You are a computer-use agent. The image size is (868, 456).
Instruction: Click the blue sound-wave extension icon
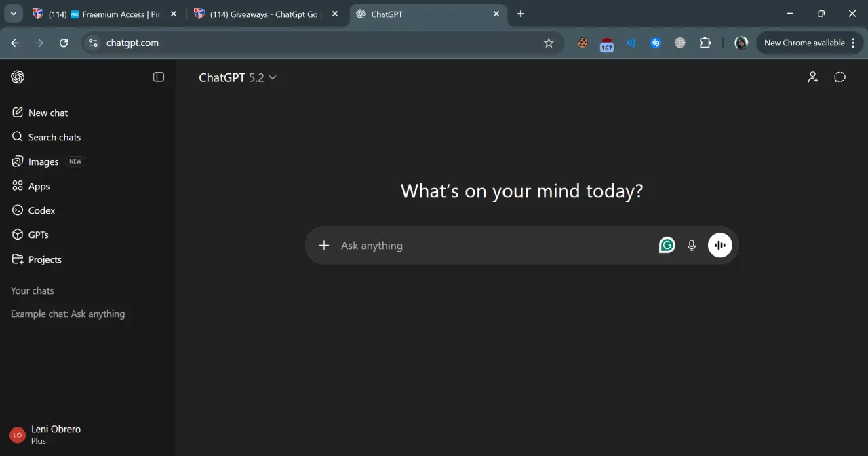coord(631,43)
